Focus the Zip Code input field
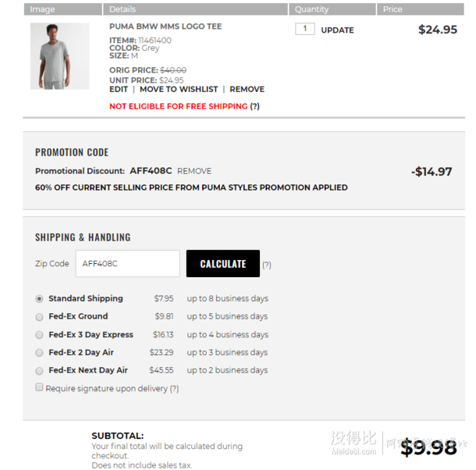The height and width of the screenshot is (470, 476). click(128, 264)
